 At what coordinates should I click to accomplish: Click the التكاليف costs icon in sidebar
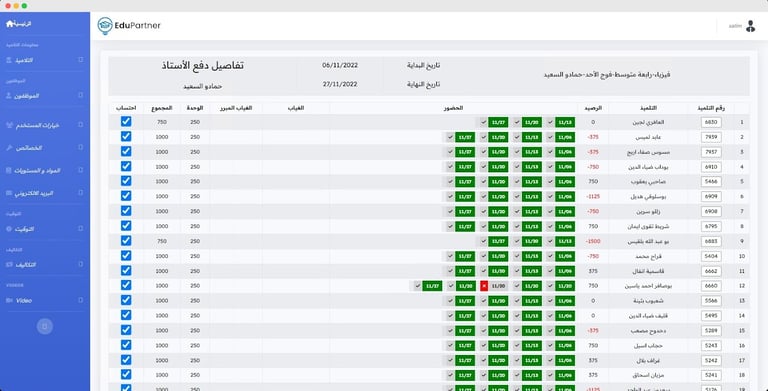(8, 265)
